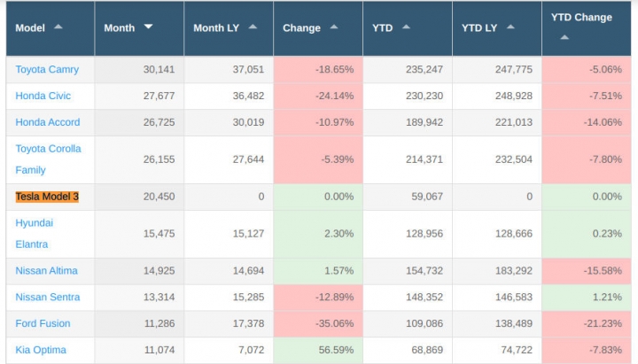Select the cell showing 11,074
This screenshot has height=364, width=638.
(x=139, y=350)
